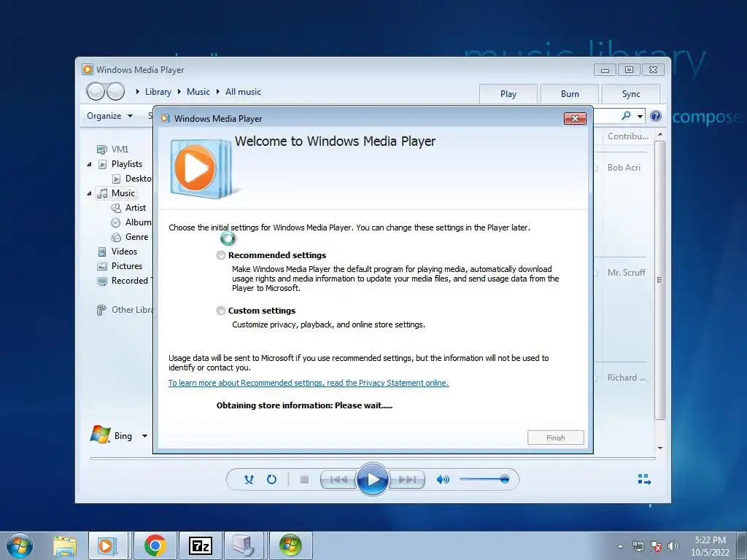Screen dimensions: 747x560
Task: Click the Genre icon under Music
Action: pos(116,237)
